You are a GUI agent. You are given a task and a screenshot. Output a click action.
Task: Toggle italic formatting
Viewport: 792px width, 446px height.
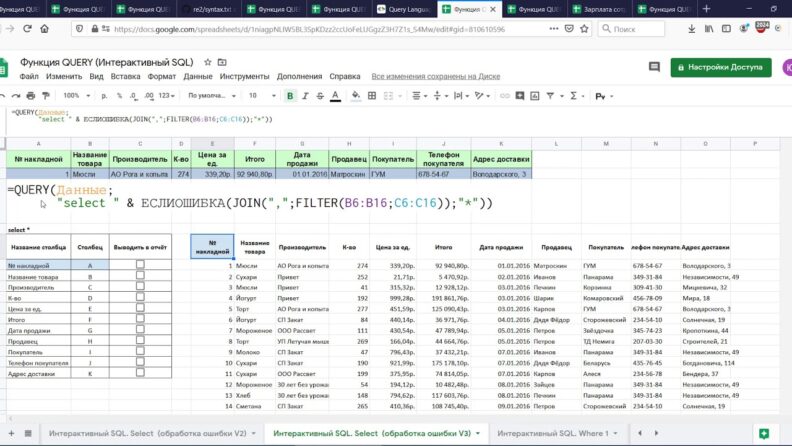[305, 95]
